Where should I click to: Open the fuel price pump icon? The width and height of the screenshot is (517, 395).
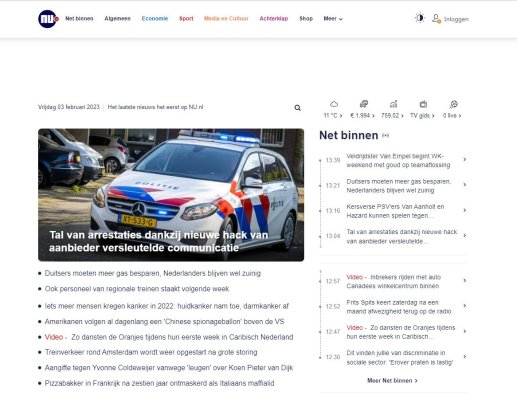click(x=363, y=104)
